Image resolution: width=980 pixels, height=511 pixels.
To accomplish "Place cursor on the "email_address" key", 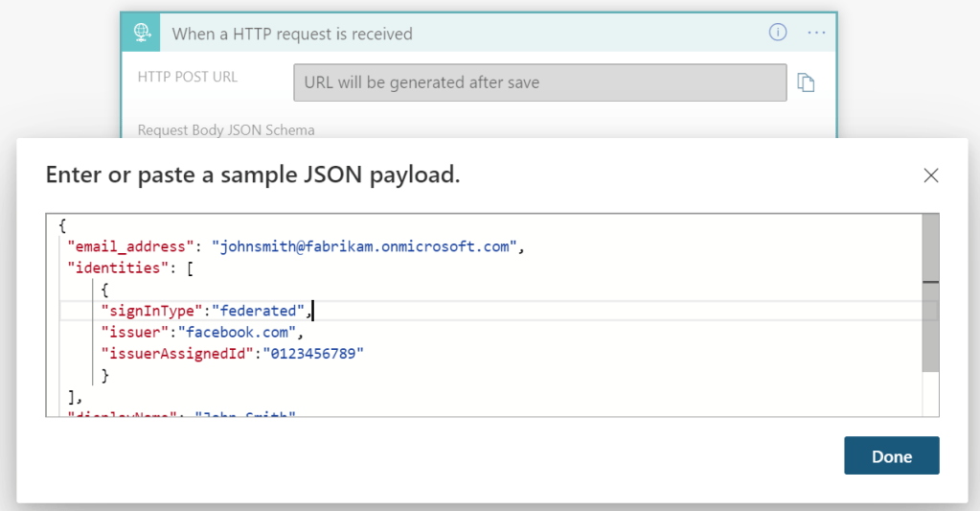I will pos(131,246).
